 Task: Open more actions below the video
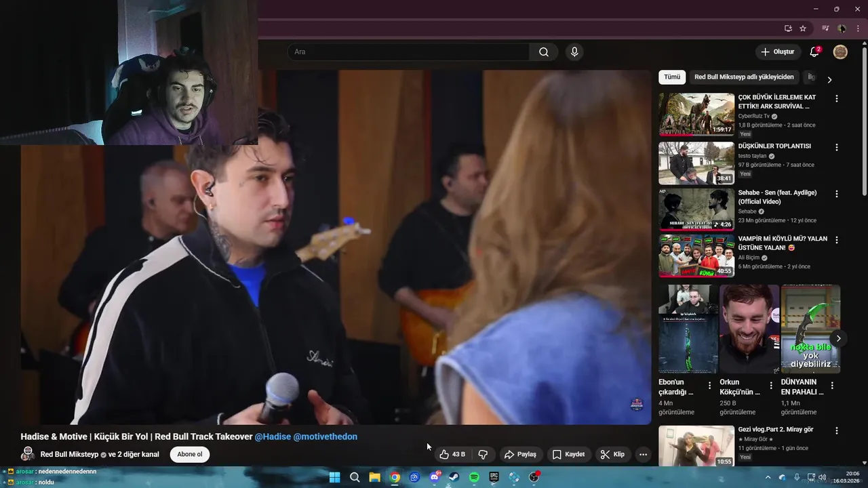tap(643, 454)
